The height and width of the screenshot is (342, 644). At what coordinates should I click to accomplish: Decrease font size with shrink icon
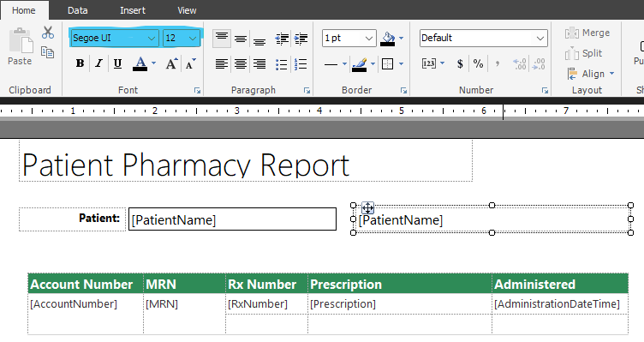(x=190, y=63)
